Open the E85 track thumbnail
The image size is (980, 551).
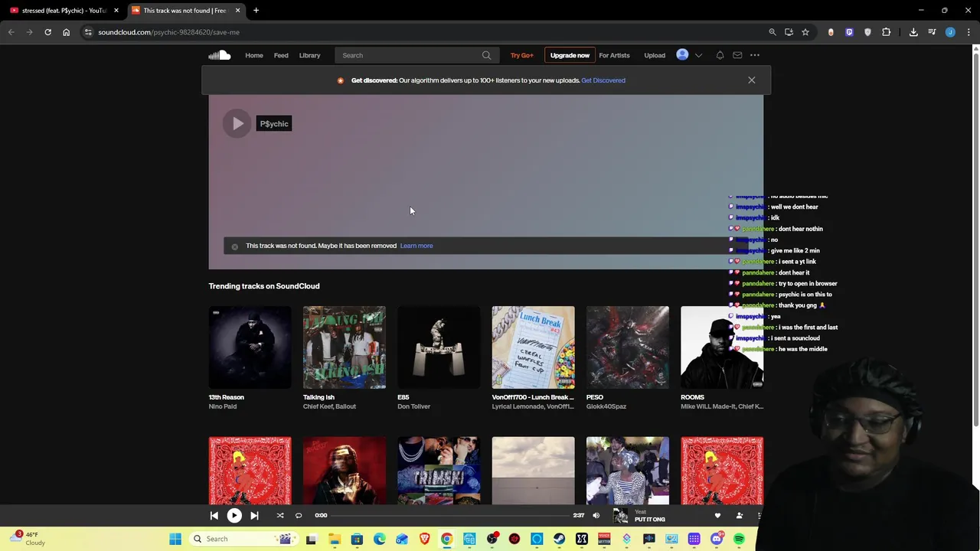click(439, 347)
